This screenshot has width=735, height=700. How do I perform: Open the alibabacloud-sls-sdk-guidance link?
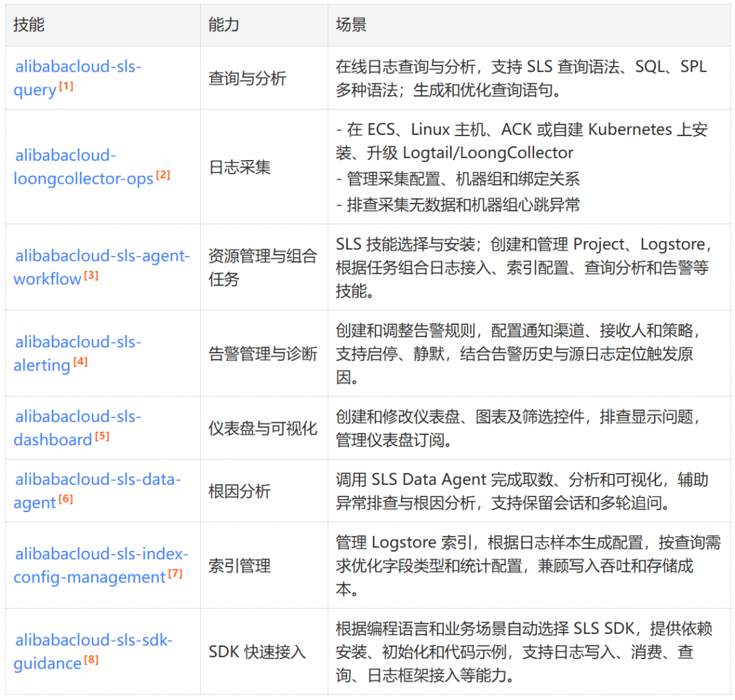pyautogui.click(x=93, y=651)
